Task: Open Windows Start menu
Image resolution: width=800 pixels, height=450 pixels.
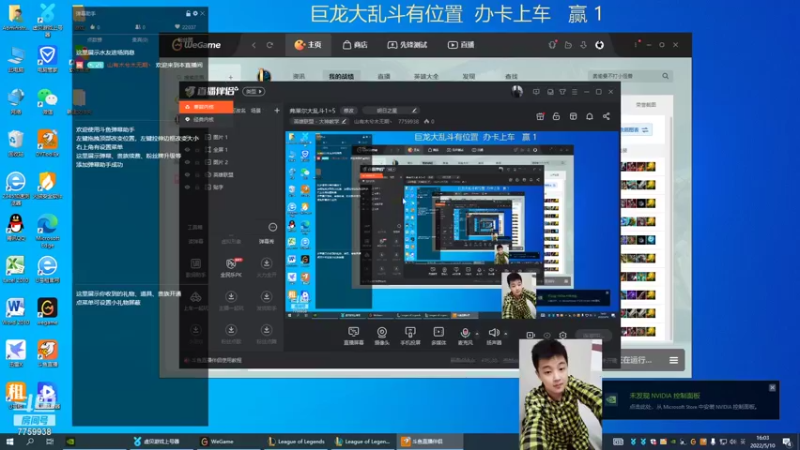Action: (10, 441)
